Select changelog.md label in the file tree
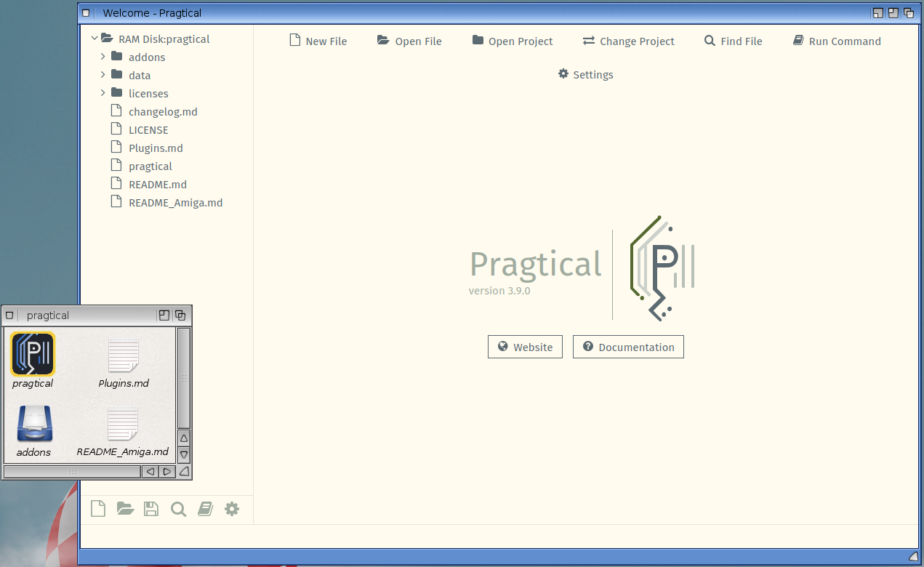This screenshot has height=567, width=924. [163, 111]
